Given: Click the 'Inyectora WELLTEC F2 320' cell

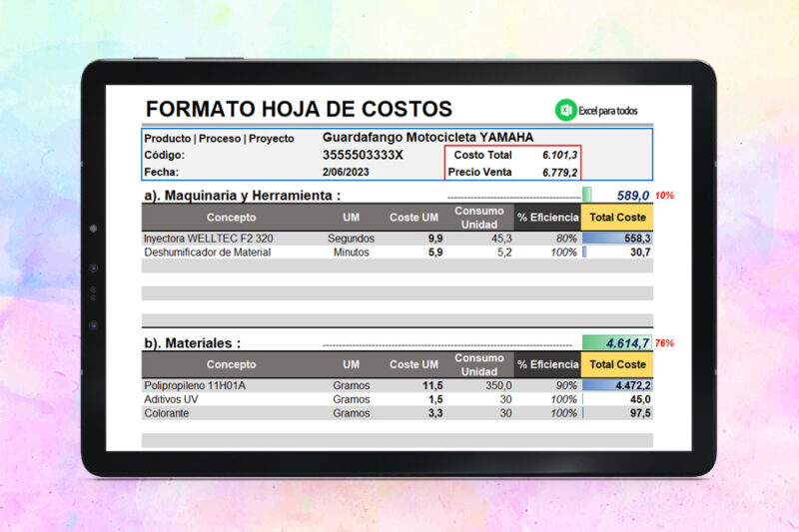Looking at the screenshot, I should [209, 239].
